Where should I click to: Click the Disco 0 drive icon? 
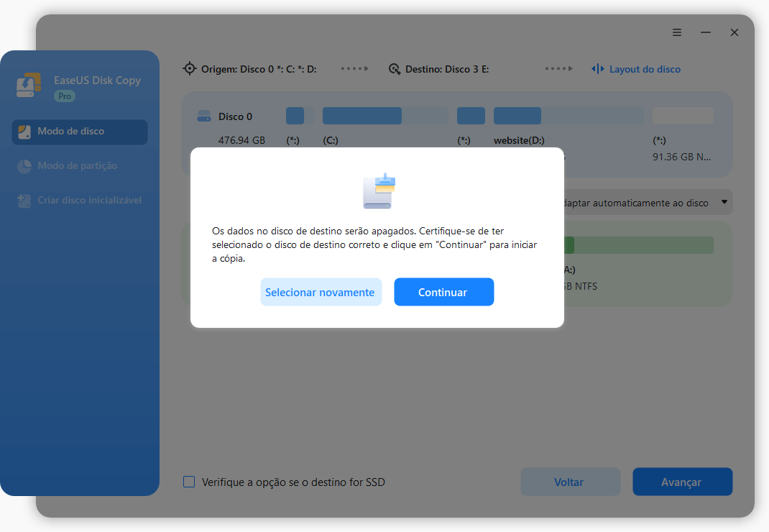pyautogui.click(x=203, y=116)
